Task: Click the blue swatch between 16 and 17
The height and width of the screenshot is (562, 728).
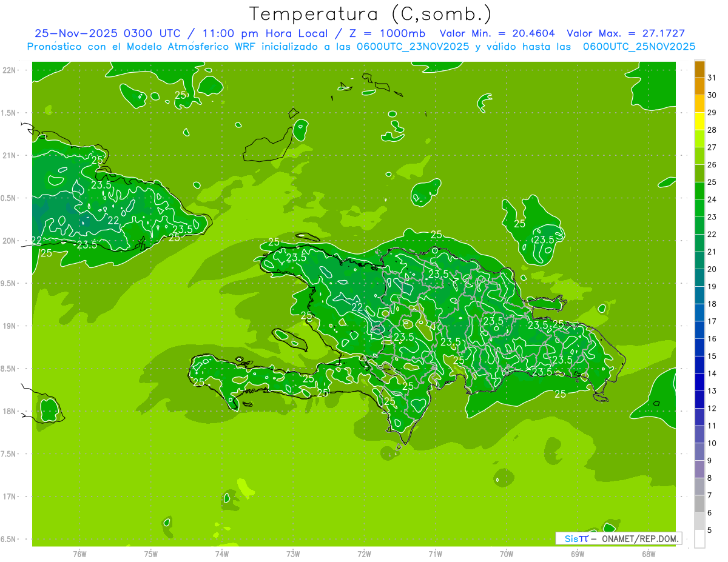Action: pyautogui.click(x=699, y=330)
